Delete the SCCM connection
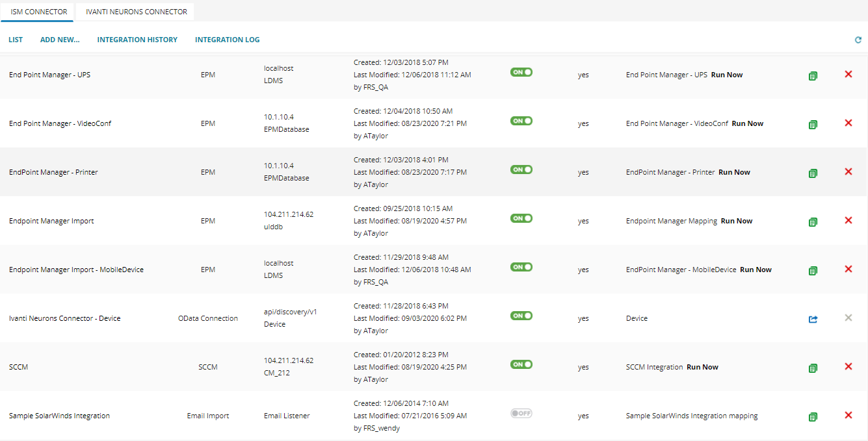The height and width of the screenshot is (441, 868). coord(848,366)
